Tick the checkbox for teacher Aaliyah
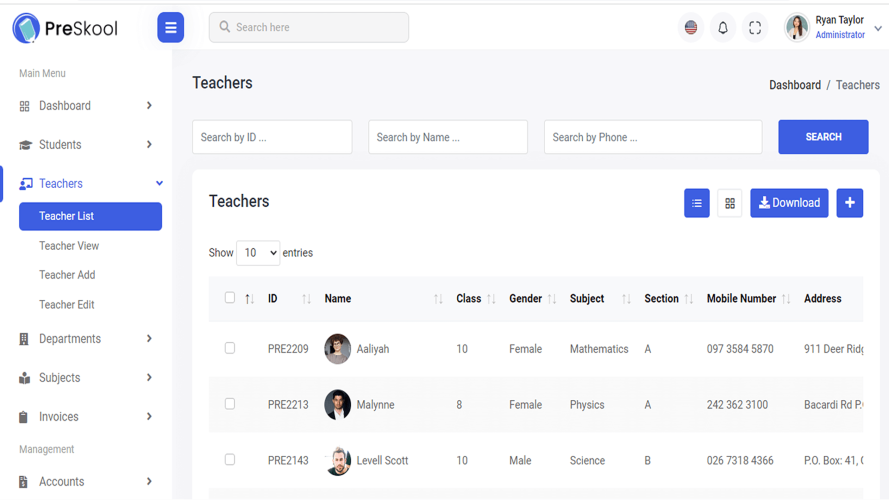 coord(230,348)
